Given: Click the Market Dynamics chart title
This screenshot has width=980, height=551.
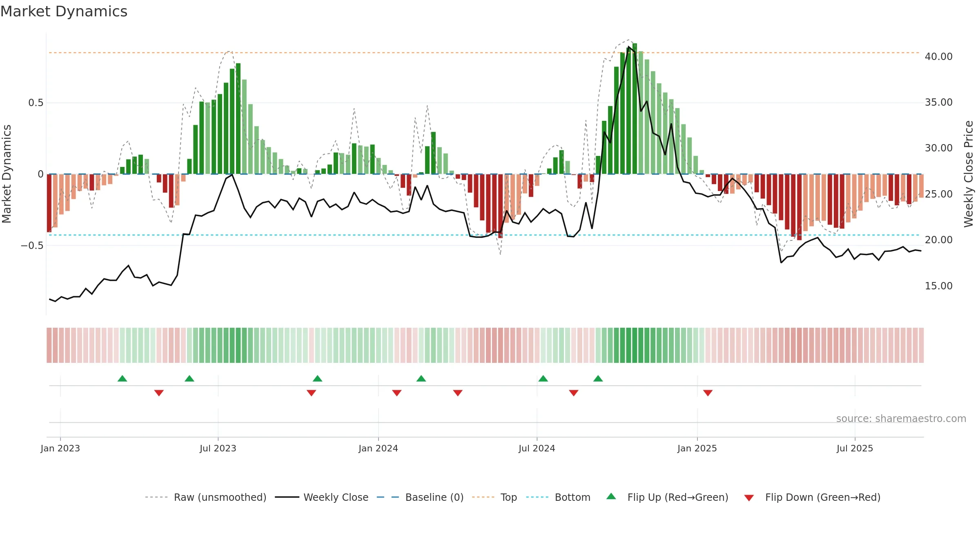Looking at the screenshot, I should coord(64,11).
